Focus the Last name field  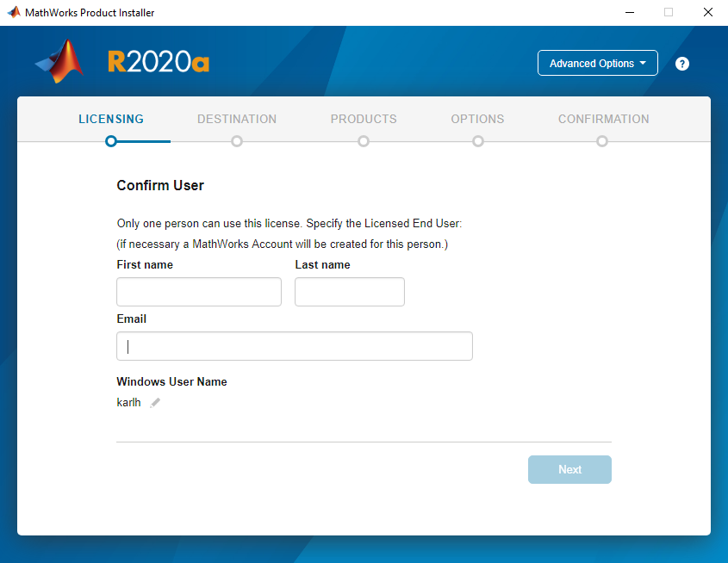[x=350, y=292]
